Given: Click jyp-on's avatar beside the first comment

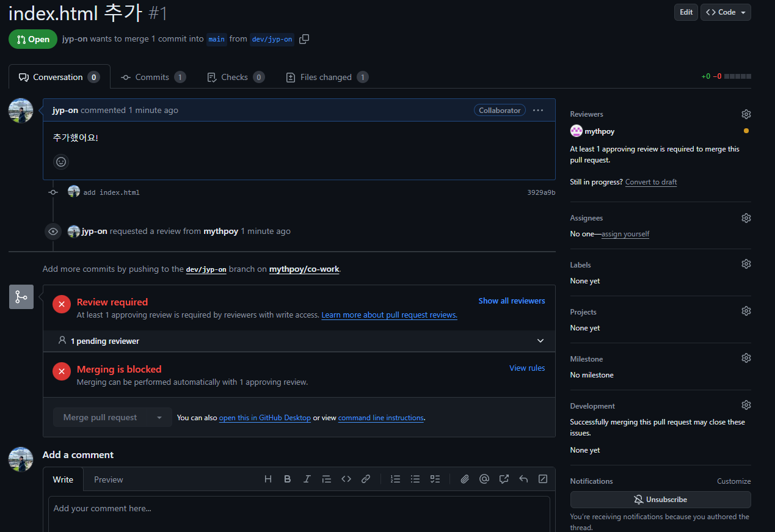Looking at the screenshot, I should click(21, 111).
